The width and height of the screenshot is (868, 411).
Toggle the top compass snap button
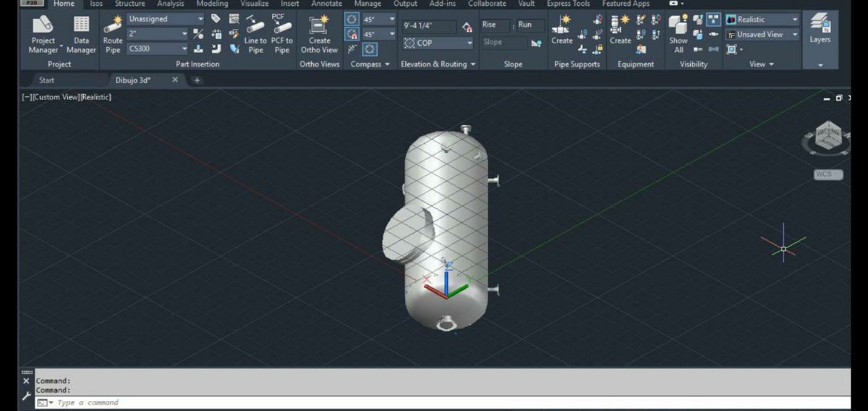(x=352, y=19)
